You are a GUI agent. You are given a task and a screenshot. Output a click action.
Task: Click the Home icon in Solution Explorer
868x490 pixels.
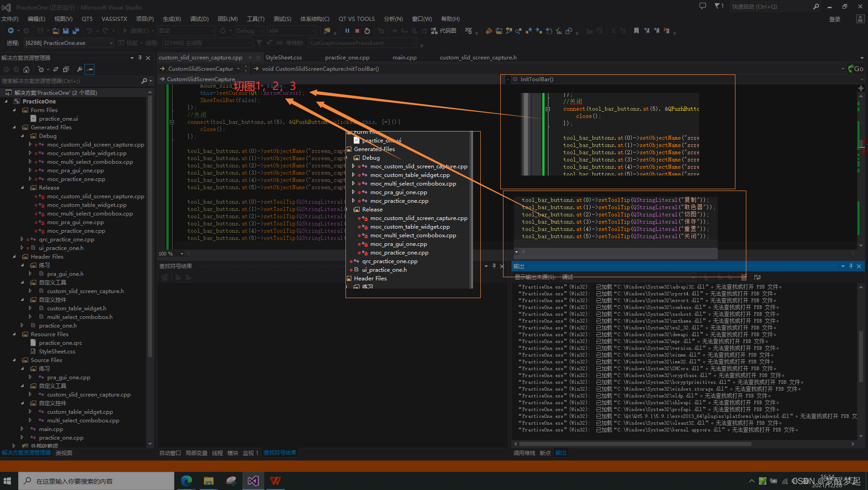click(26, 69)
